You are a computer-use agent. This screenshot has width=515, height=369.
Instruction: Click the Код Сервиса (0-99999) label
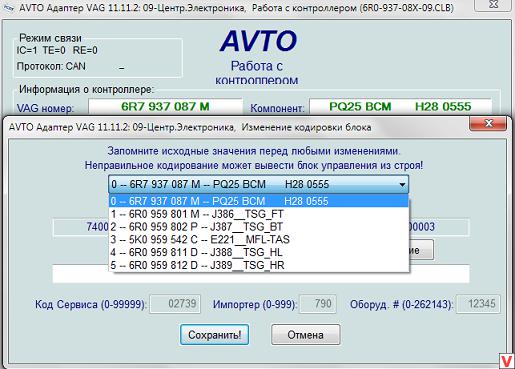click(90, 304)
